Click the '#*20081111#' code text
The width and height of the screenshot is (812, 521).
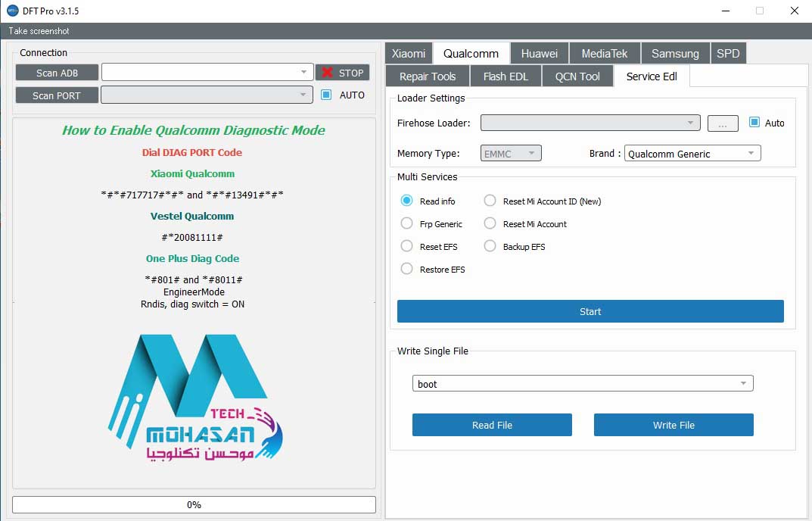pos(192,238)
